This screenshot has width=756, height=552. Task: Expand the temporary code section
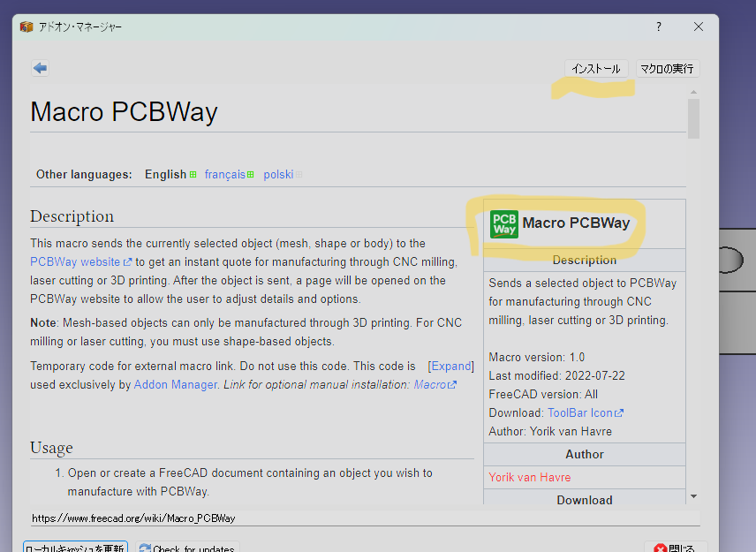[x=450, y=367]
